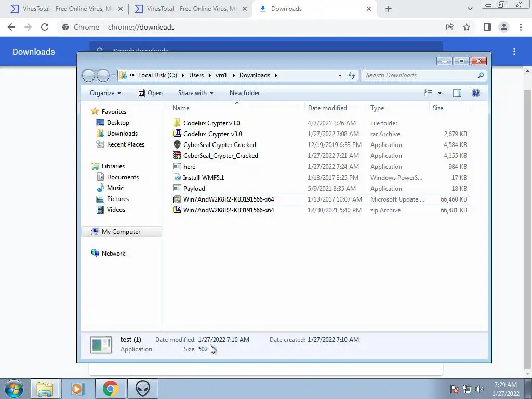
Task: Click the Explorer help question mark icon
Action: point(476,93)
